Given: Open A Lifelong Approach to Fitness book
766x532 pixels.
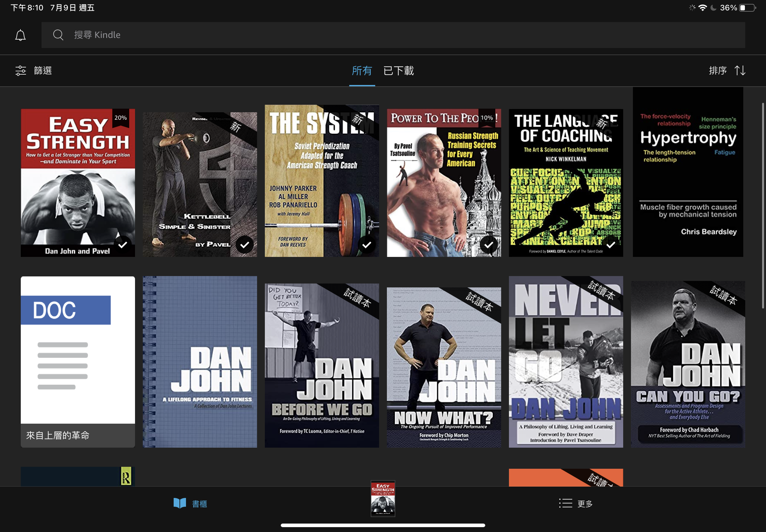Looking at the screenshot, I should 200,362.
